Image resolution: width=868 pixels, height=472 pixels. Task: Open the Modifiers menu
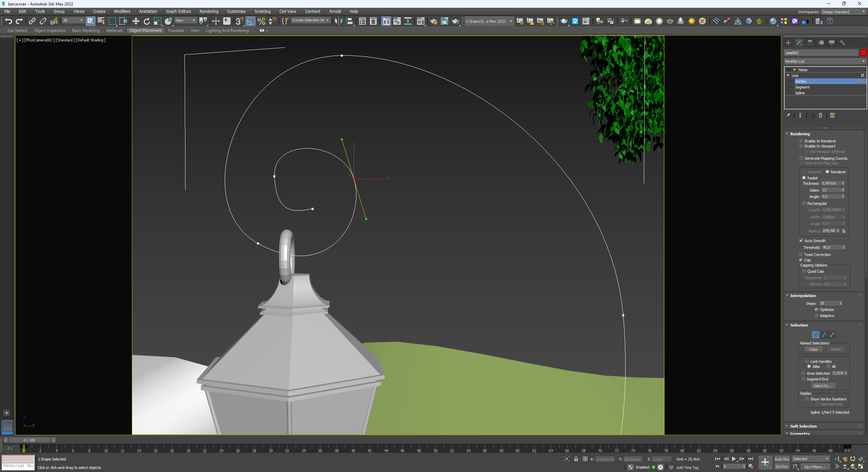[122, 11]
